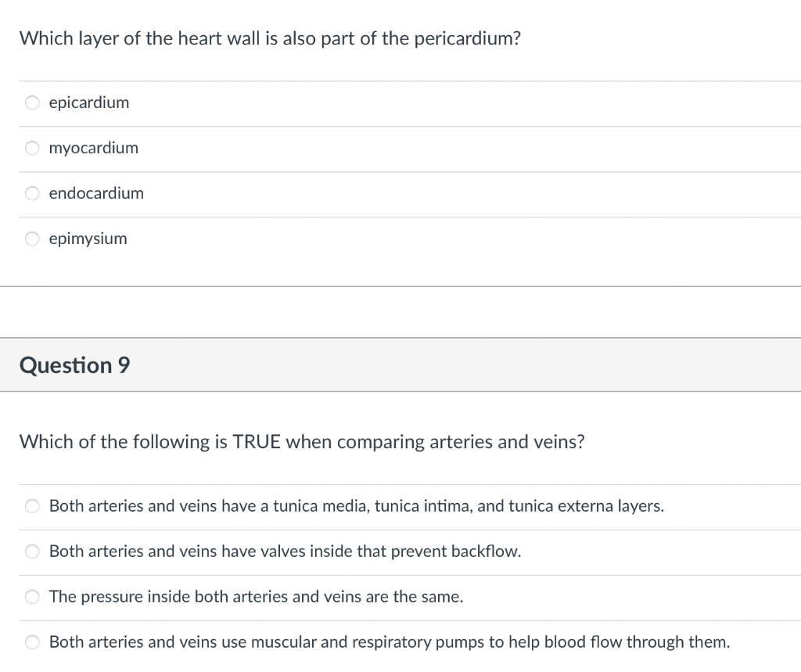This screenshot has width=801, height=672.
Task: Click the 'endocardium' answer label
Action: 96,193
